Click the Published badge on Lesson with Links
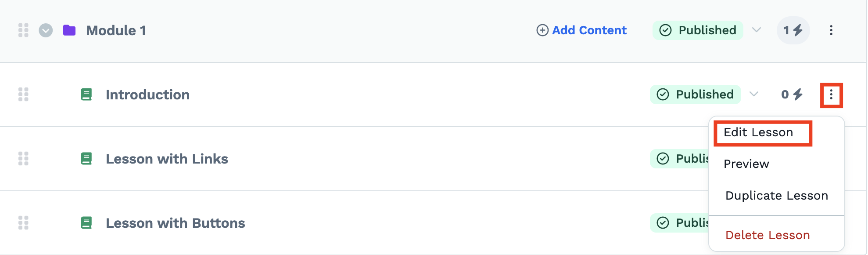Screen dimensions: 868x255 (x=679, y=159)
